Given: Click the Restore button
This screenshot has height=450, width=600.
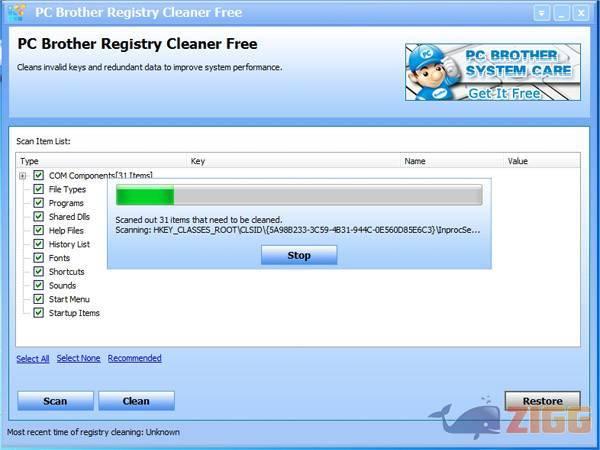Looking at the screenshot, I should pos(543,401).
